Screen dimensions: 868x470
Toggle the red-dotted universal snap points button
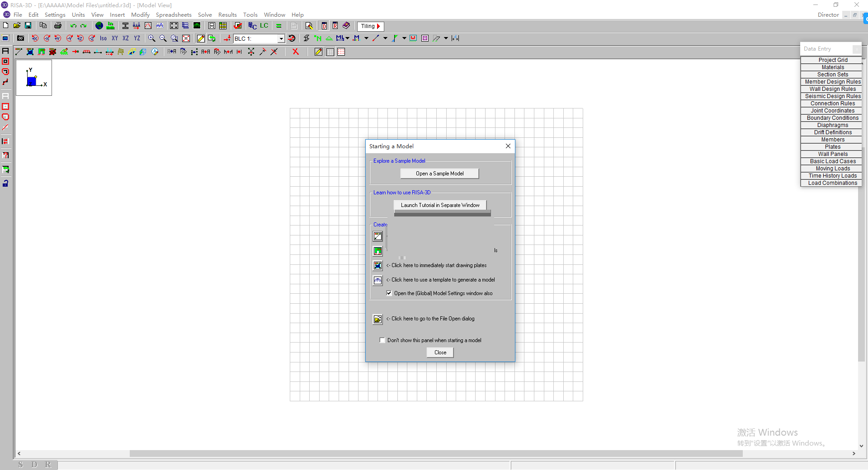341,52
